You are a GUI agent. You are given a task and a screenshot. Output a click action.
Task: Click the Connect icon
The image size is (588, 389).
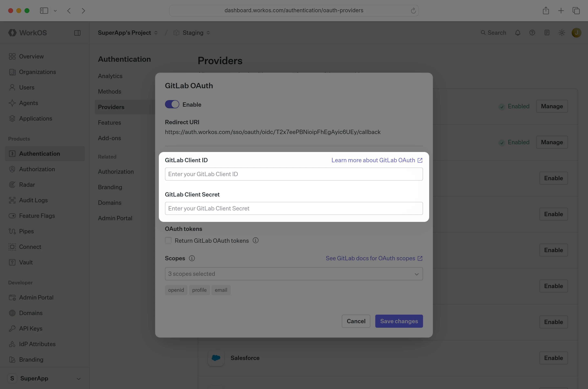(12, 247)
